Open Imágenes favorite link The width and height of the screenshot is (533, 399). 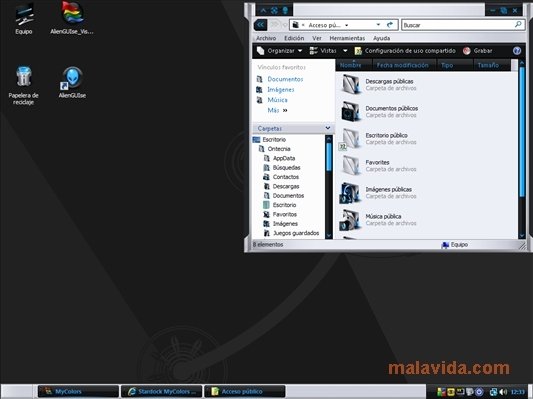point(281,89)
